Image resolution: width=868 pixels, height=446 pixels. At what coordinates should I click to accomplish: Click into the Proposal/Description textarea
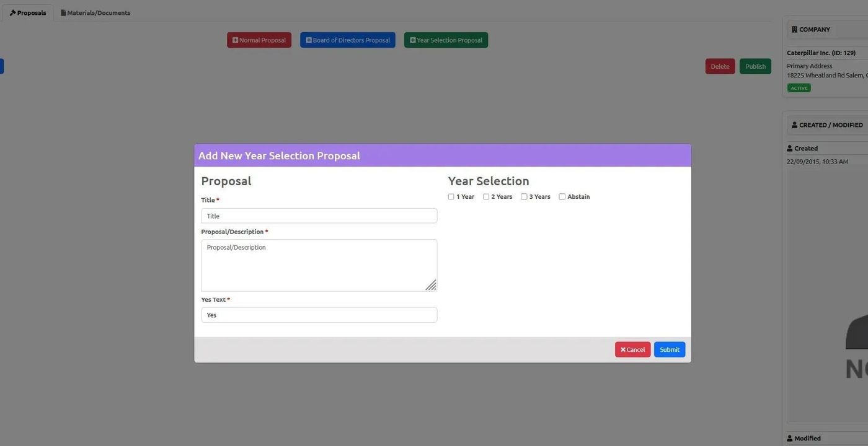(x=319, y=265)
